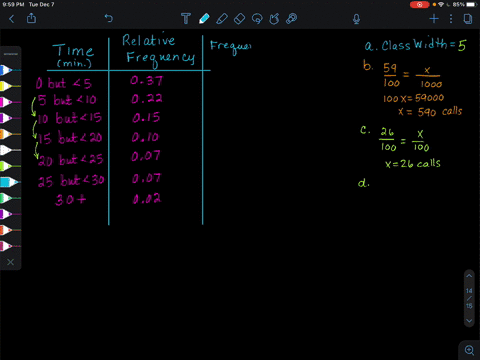Select the hand scroll tool

click(x=274, y=19)
